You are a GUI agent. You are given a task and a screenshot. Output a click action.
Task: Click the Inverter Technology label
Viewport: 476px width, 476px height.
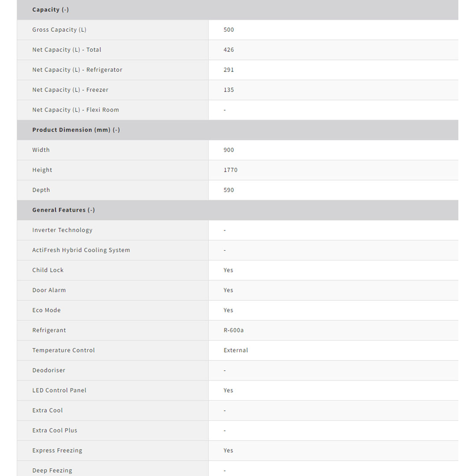pos(62,231)
